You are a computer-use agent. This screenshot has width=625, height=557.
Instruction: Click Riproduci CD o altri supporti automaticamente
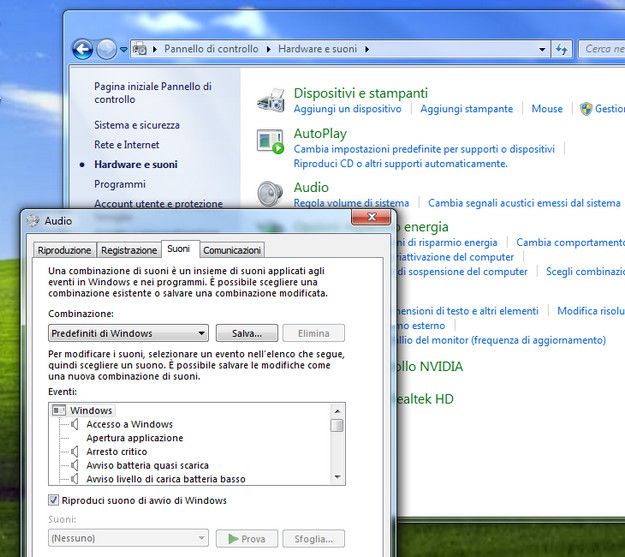coord(401,164)
